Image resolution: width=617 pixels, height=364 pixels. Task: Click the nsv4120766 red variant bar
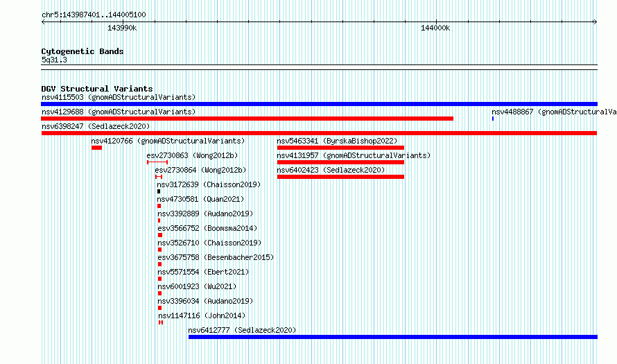96,148
